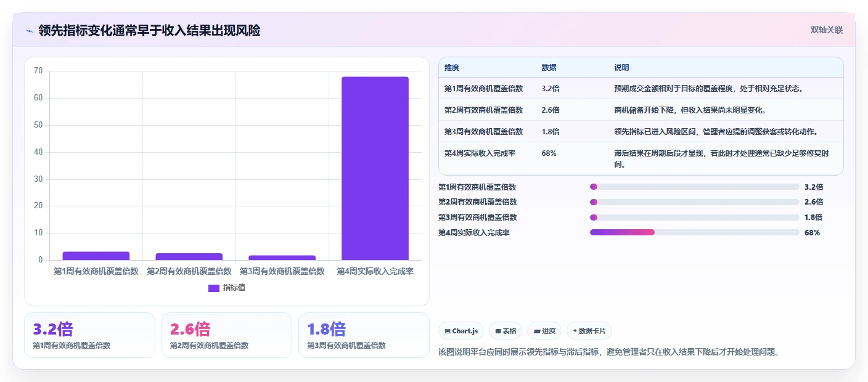Screen dimensions: 868x382
Task: Click progress bar for 第2周有效商机覆盖倍数
Action: [695, 202]
